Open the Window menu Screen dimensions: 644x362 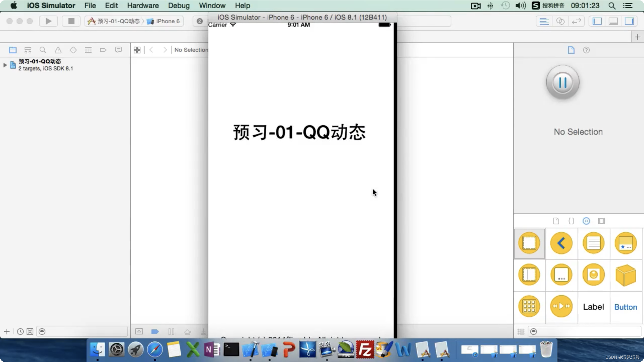coord(212,6)
